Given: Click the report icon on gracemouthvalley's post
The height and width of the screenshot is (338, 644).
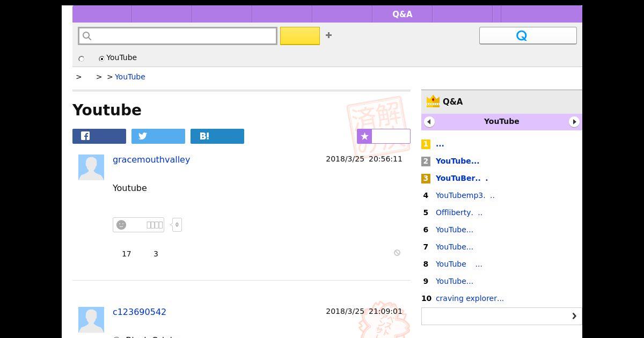Looking at the screenshot, I should point(397,253).
